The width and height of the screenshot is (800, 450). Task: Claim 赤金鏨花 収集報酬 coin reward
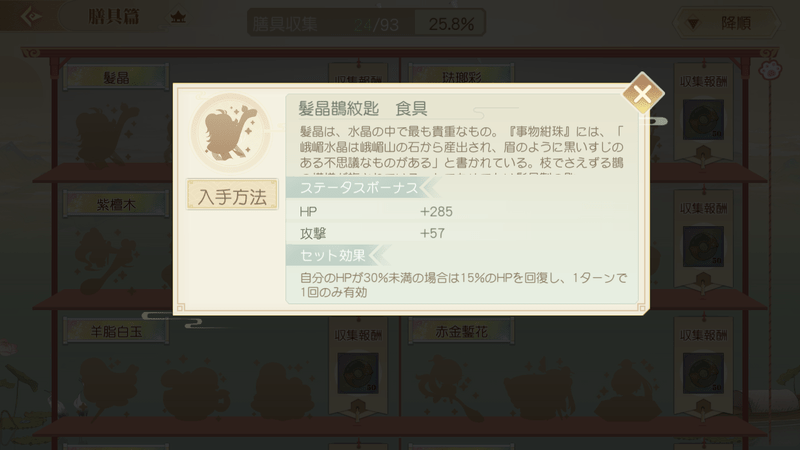click(x=703, y=373)
